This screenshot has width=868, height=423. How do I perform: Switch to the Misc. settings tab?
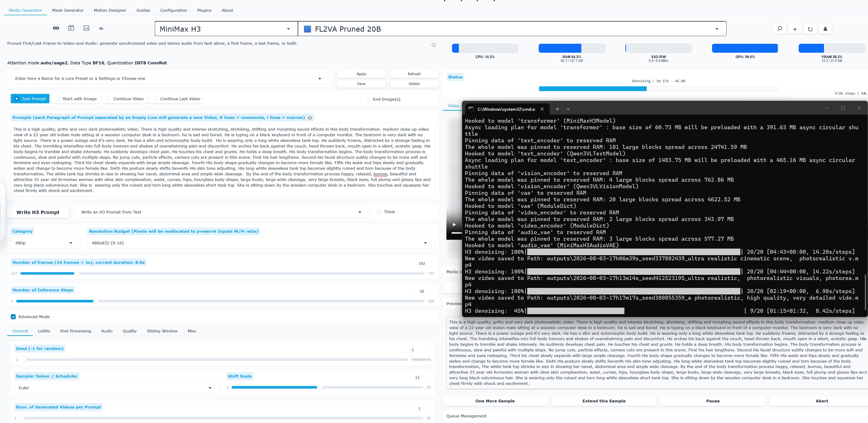(x=192, y=331)
